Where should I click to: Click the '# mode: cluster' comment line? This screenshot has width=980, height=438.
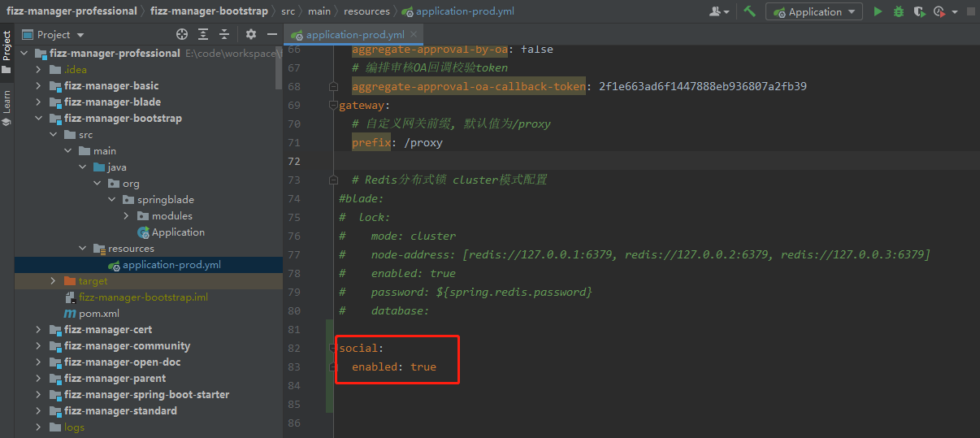397,236
